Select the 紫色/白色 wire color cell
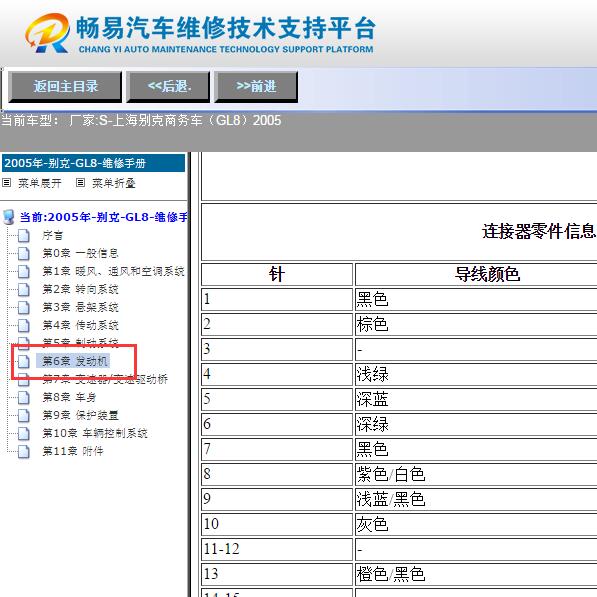This screenshot has width=597, height=597. [x=476, y=474]
